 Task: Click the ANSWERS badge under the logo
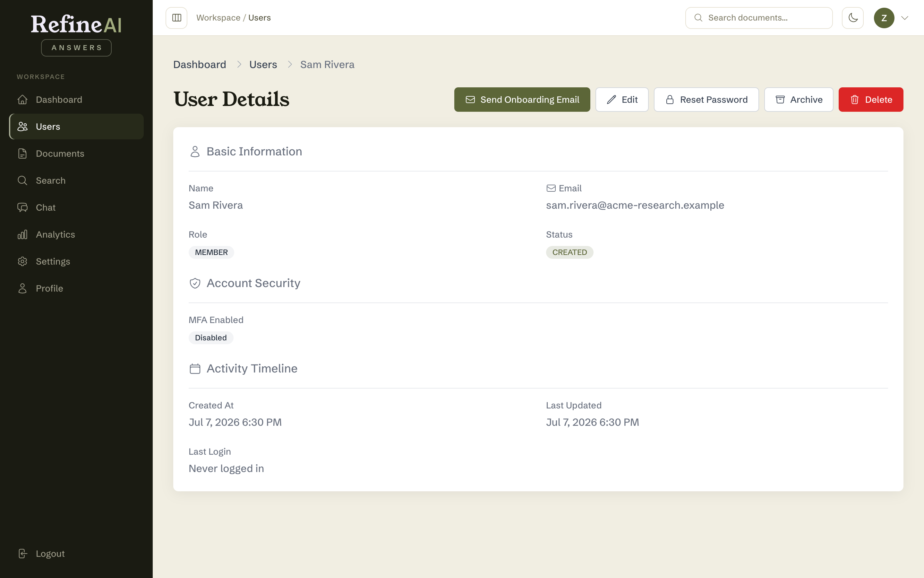click(x=76, y=48)
